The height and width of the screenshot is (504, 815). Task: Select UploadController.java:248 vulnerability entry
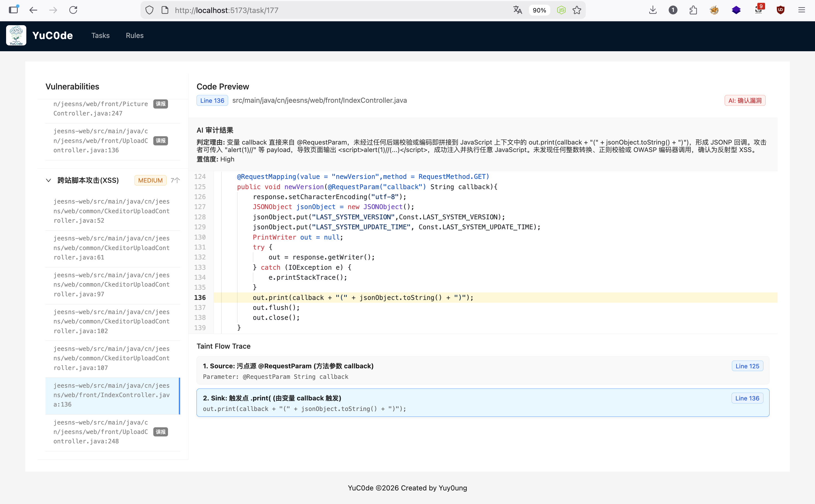pos(100,432)
